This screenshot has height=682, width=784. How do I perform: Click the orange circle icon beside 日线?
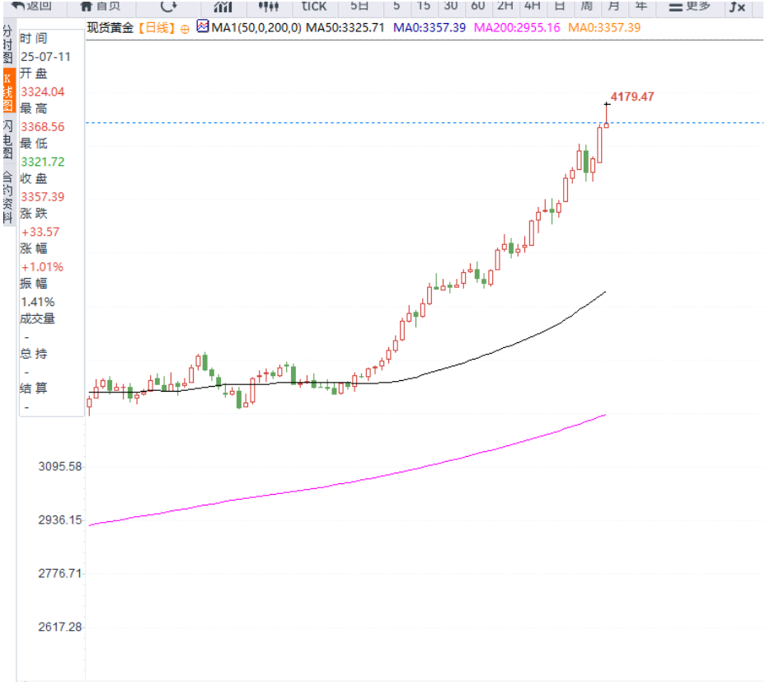pos(185,28)
